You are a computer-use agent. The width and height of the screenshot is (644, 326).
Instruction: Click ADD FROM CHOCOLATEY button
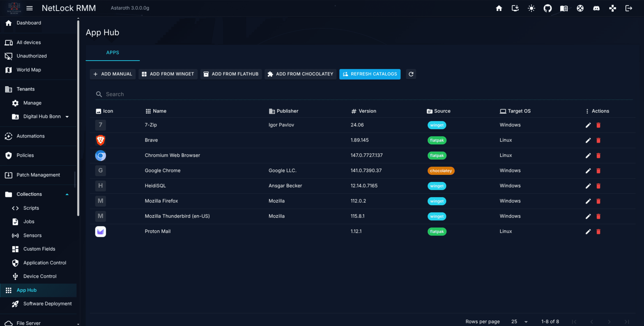coord(300,74)
